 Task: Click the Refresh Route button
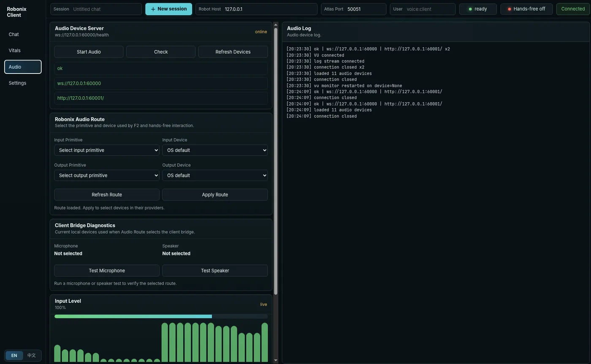[x=107, y=195]
